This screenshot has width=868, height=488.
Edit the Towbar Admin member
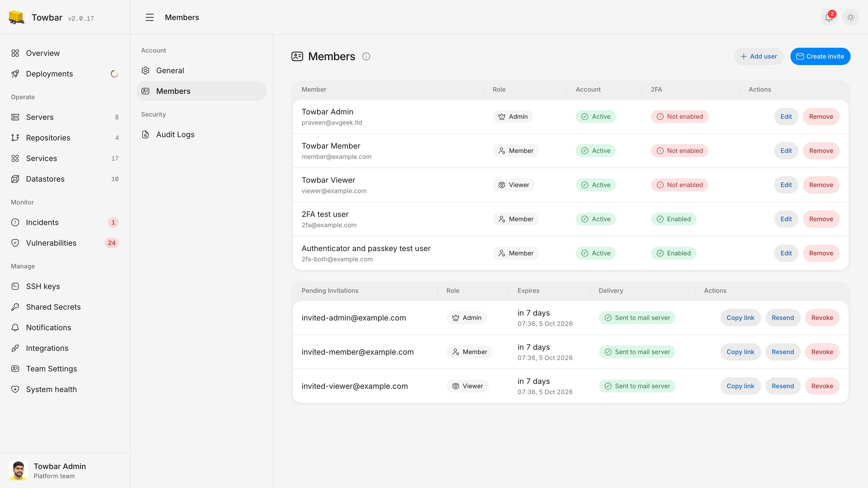pyautogui.click(x=786, y=117)
